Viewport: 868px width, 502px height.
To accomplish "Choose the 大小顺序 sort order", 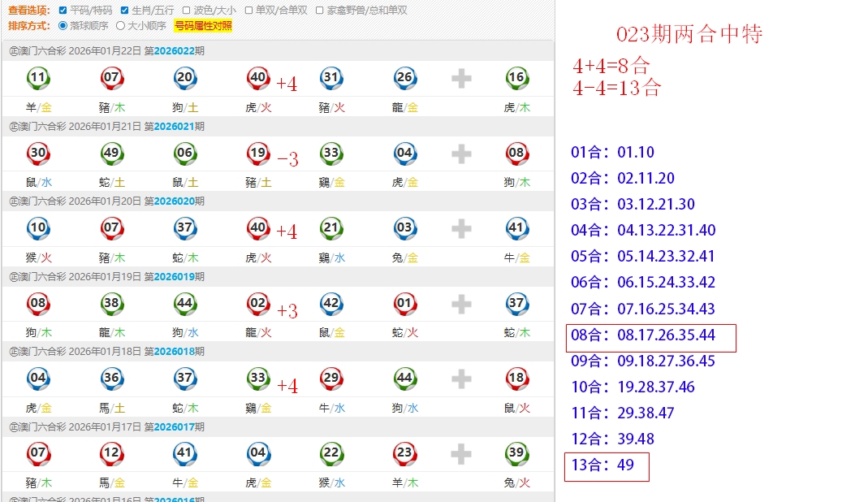I will [x=121, y=25].
